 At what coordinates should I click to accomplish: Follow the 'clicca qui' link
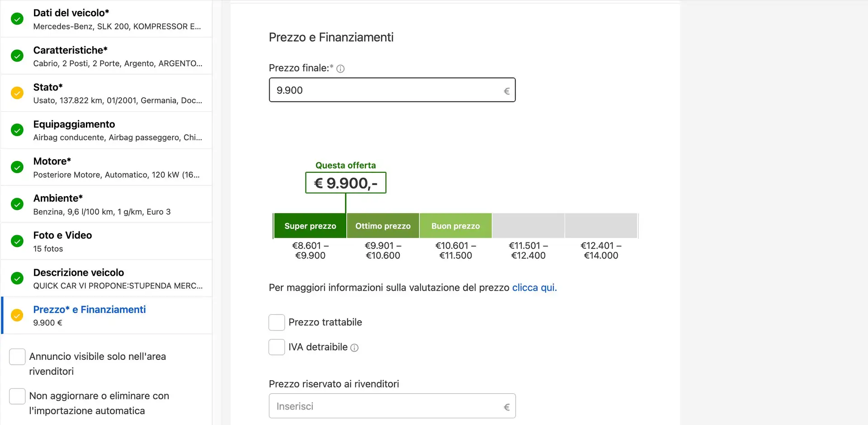[534, 288]
